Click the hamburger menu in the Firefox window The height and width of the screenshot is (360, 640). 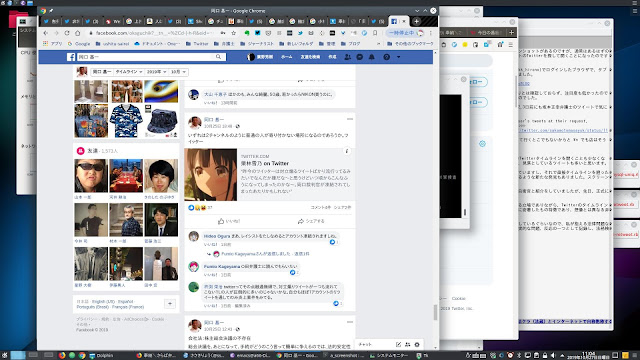tap(511, 45)
